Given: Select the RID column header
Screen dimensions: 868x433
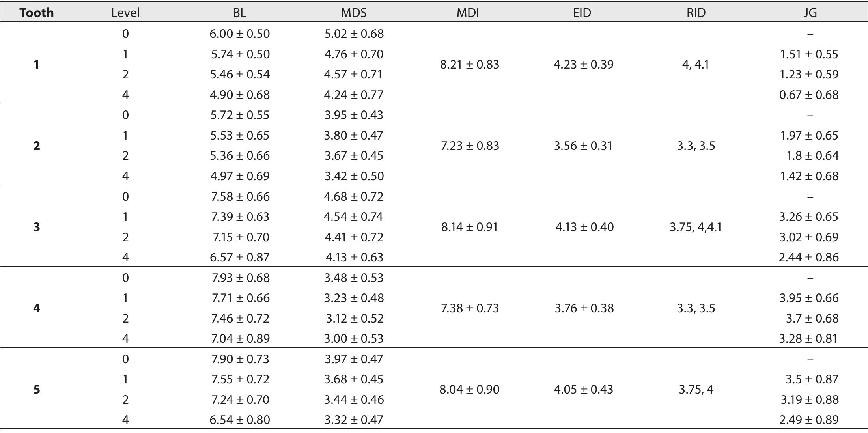Looking at the screenshot, I should coord(696,13).
